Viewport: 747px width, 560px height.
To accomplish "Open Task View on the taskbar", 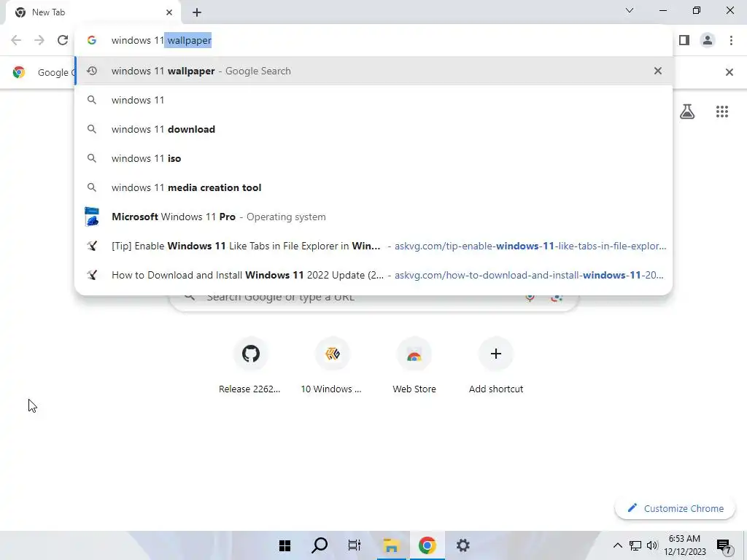I will (355, 545).
